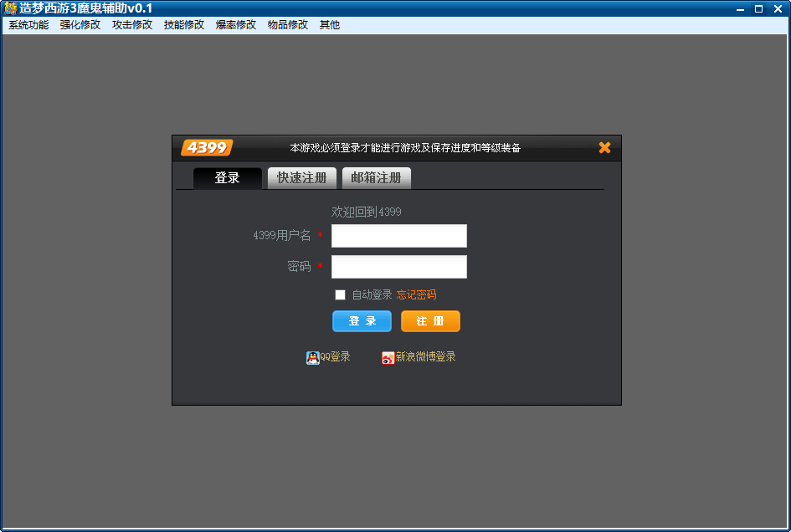The height and width of the screenshot is (532, 791).
Task: Choose the 新浪微博登录 text link
Action: click(426, 357)
